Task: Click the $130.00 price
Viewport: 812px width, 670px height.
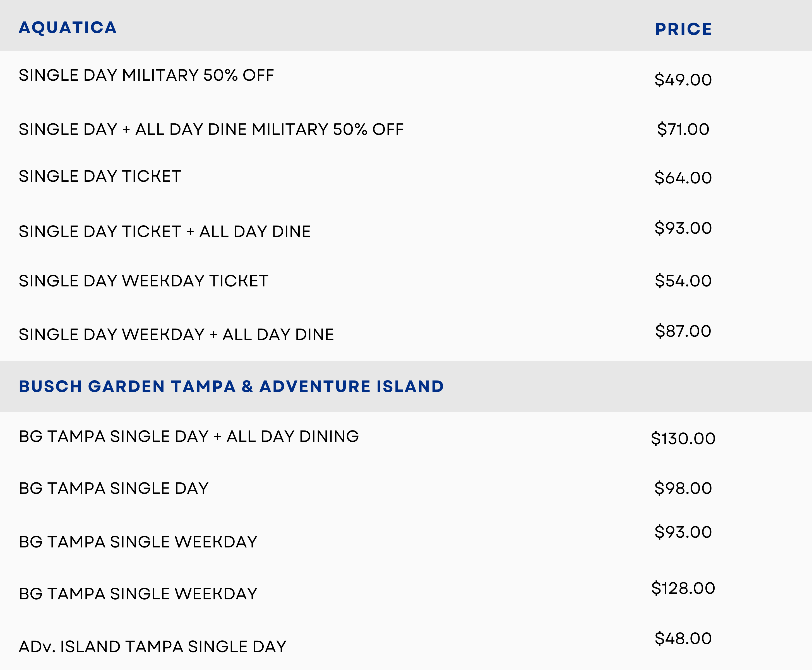Action: [x=683, y=439]
